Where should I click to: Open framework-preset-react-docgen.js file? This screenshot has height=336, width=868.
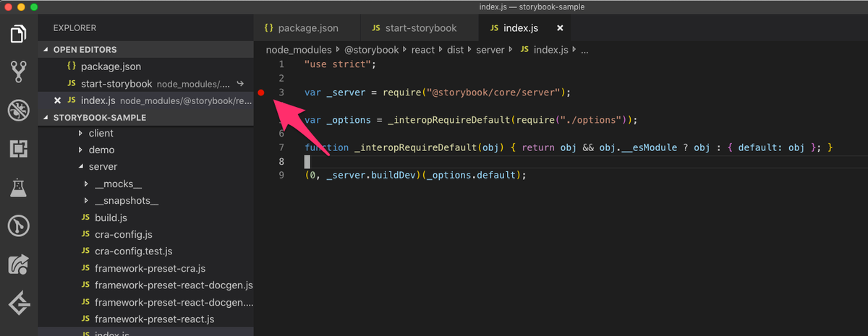click(174, 285)
